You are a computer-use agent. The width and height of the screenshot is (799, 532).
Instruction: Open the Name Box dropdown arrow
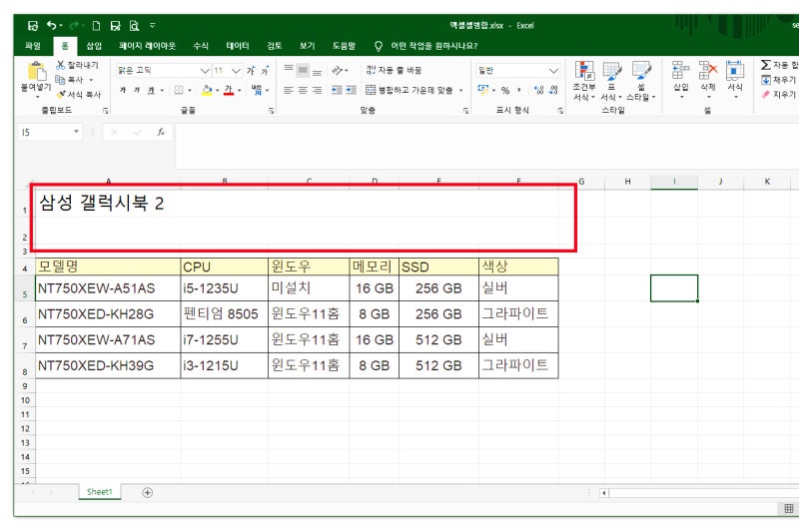(76, 132)
